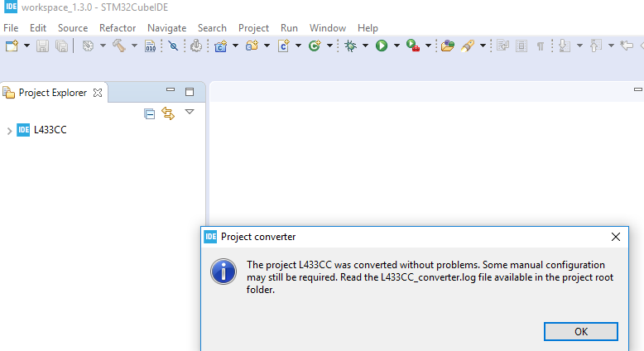Viewport: 644px width, 351px height.
Task: Select the L433CC project in Project Explorer
Action: point(50,130)
